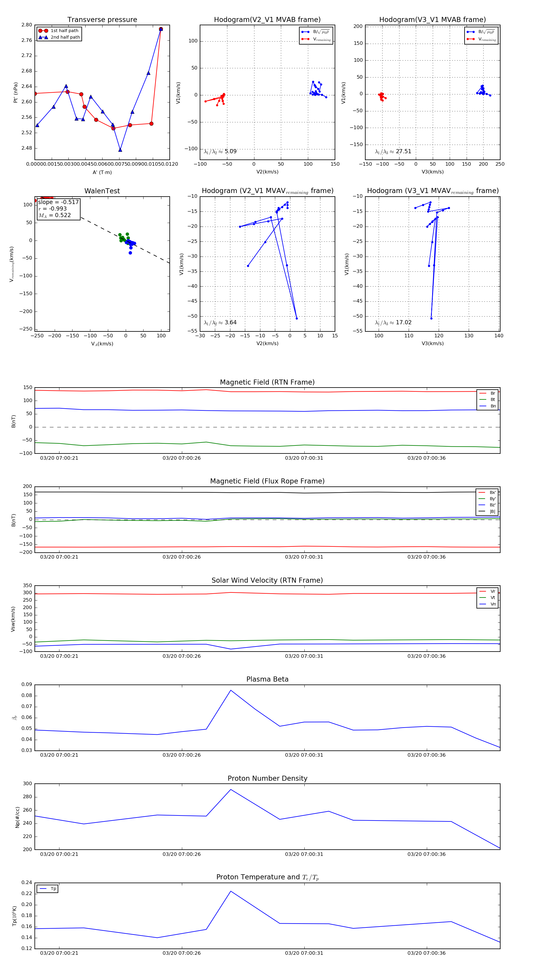
Task: Click the 'Proton Temperature and Te/Tp' title
Action: point(267,877)
